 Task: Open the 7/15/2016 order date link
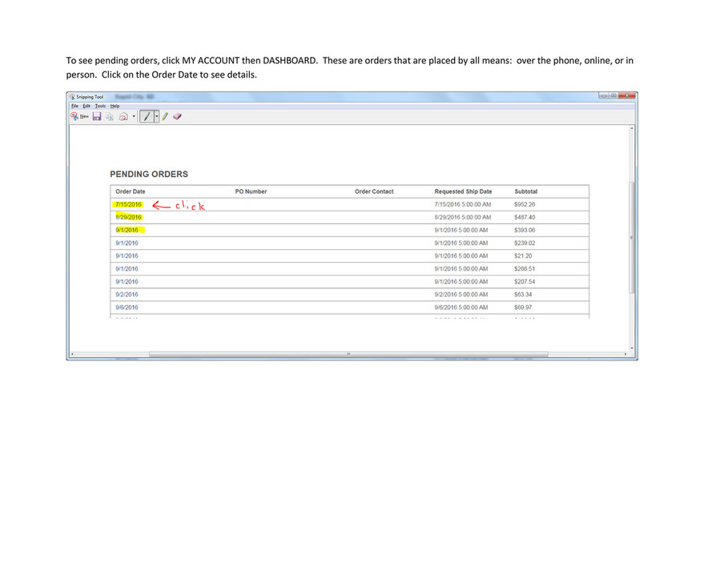(x=128, y=204)
